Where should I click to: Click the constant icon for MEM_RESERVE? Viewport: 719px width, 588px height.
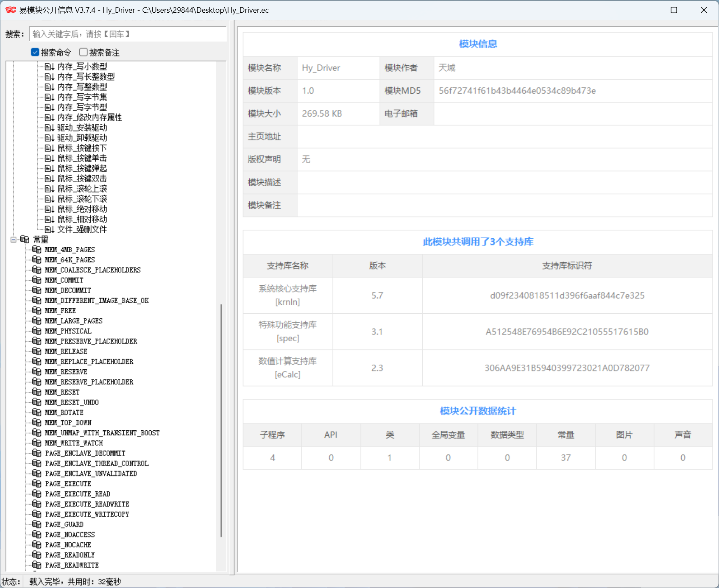click(37, 372)
